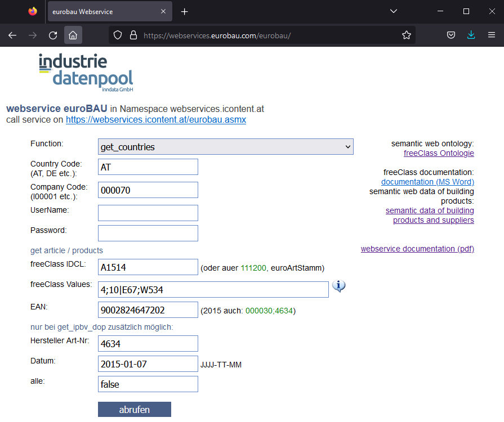Open webservice documentation (pdf) link
The width and height of the screenshot is (504, 422).
point(417,249)
